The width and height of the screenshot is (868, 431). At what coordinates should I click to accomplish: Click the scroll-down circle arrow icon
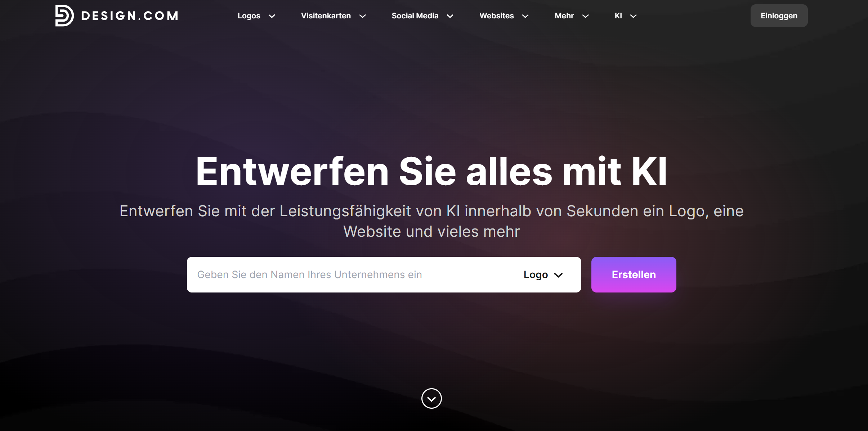(431, 398)
